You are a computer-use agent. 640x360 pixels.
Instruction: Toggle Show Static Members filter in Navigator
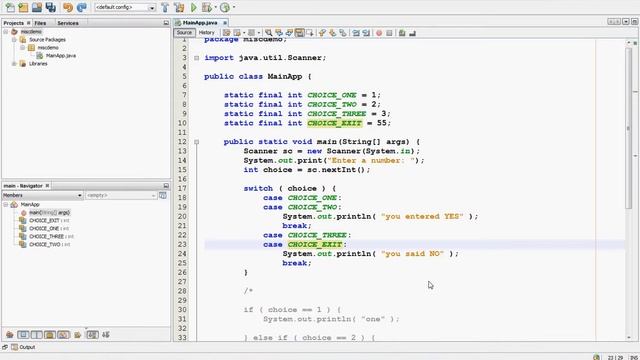37,335
